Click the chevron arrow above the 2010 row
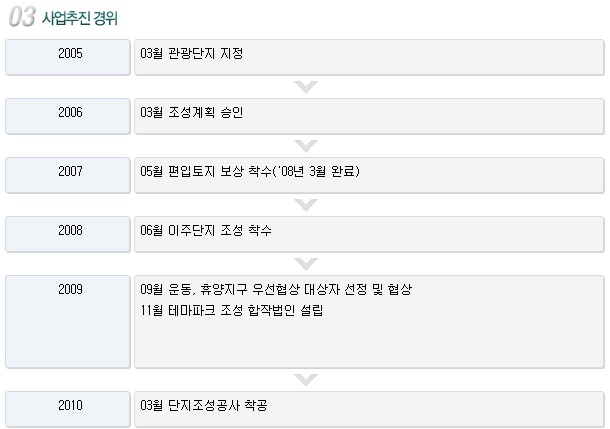 306,380
